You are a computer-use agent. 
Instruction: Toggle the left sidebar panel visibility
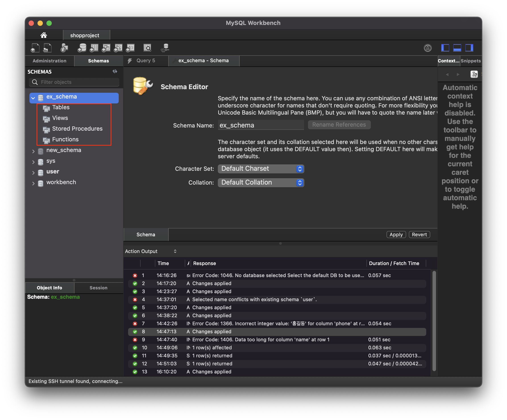point(445,48)
